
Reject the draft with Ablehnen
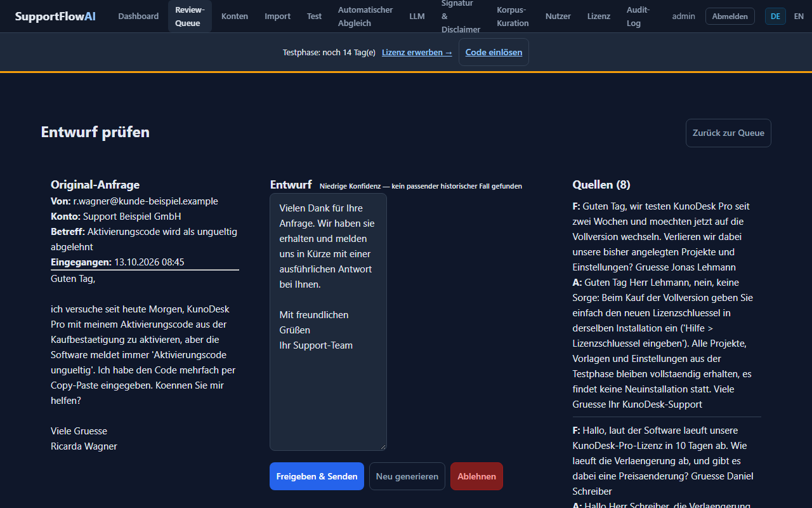(476, 476)
